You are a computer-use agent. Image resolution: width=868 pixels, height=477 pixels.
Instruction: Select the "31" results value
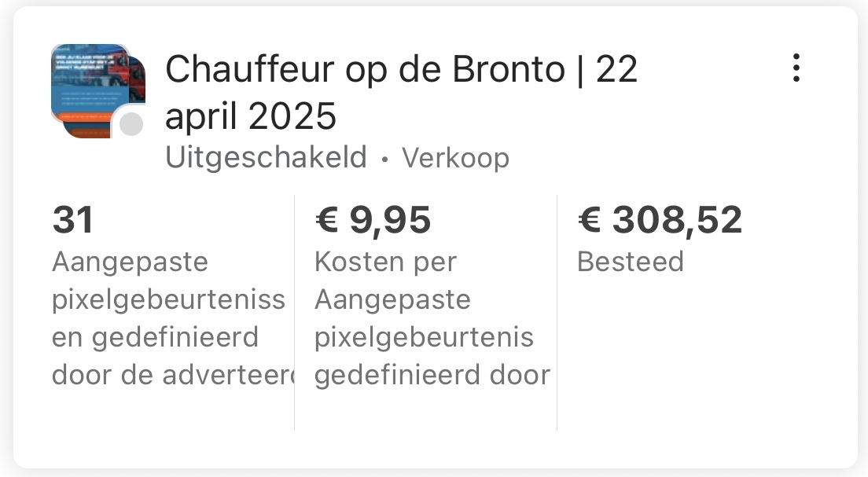coord(72,221)
